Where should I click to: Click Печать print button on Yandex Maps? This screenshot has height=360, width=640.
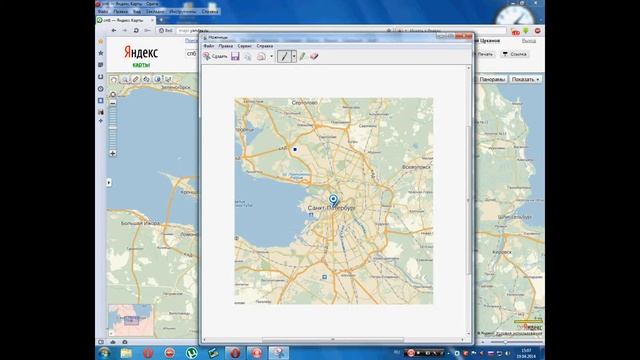[x=484, y=54]
